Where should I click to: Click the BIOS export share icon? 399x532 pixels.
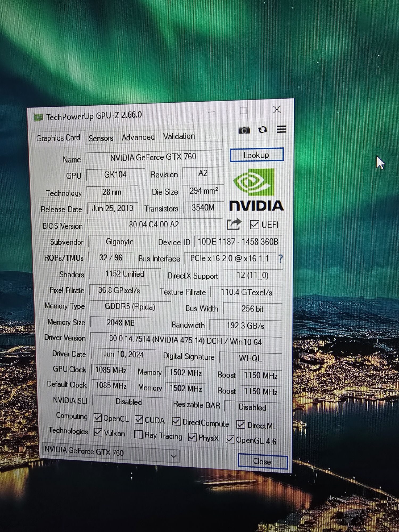coord(234,224)
